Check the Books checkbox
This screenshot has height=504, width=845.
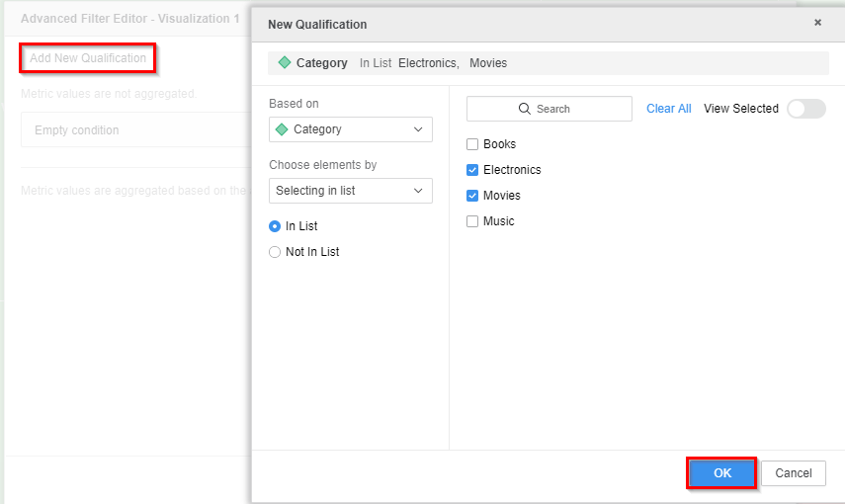pyautogui.click(x=472, y=144)
